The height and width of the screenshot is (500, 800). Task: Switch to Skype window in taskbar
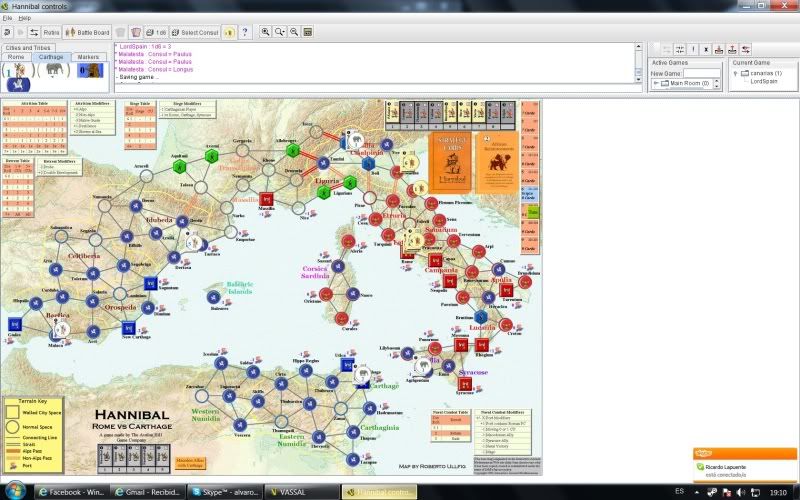(224, 492)
